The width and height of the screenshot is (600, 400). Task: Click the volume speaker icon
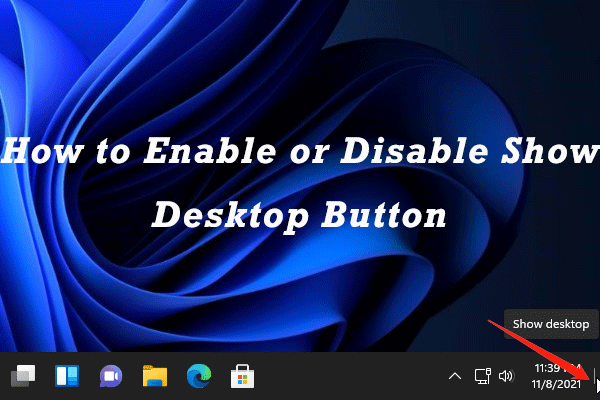click(x=506, y=376)
